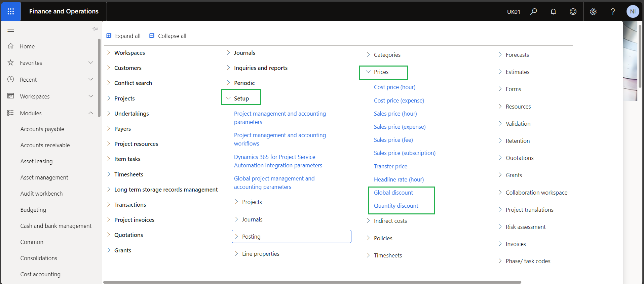Open Global project management and accounting parameters
This screenshot has width=644, height=286.
pos(274,183)
